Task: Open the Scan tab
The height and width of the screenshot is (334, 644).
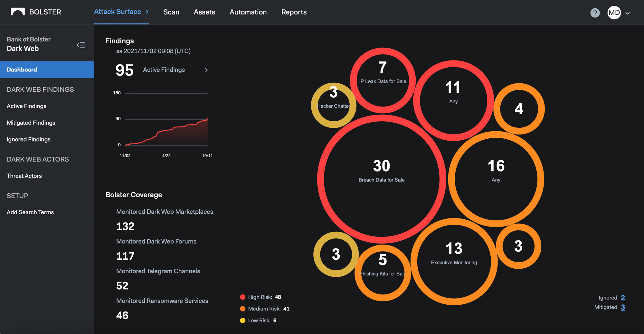Action: pyautogui.click(x=171, y=12)
